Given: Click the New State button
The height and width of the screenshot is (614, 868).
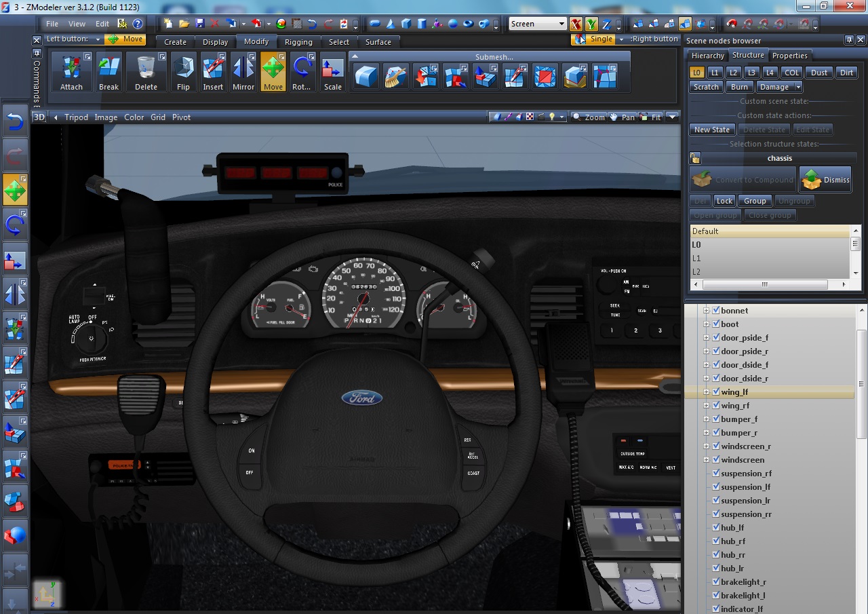Looking at the screenshot, I should 711,130.
